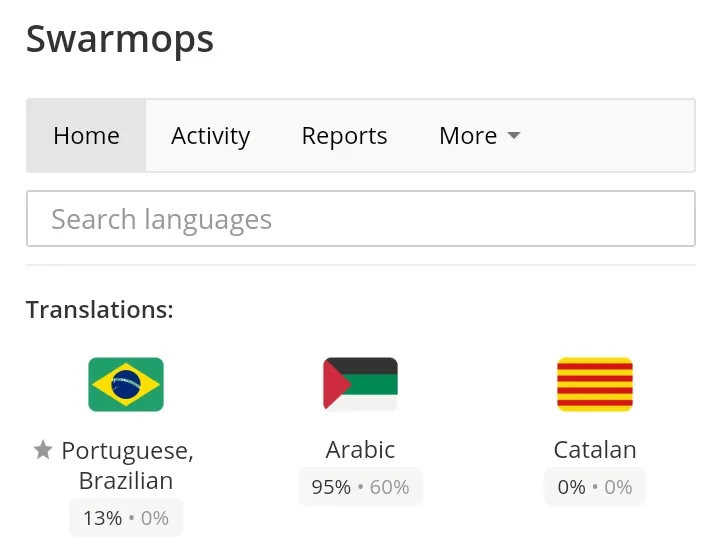Screen dimensions: 720x559
Task: Open the More menu
Action: click(x=479, y=136)
